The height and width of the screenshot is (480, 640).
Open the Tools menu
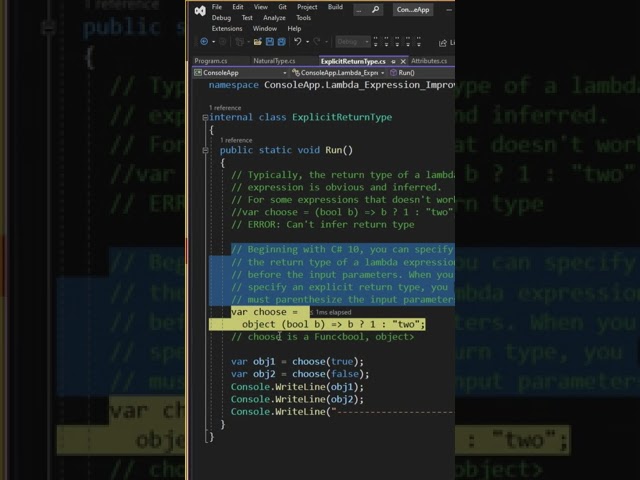pyautogui.click(x=303, y=18)
